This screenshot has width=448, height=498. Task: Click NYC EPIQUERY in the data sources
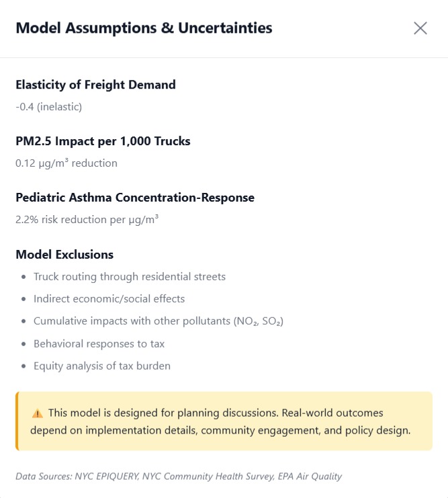coord(104,476)
